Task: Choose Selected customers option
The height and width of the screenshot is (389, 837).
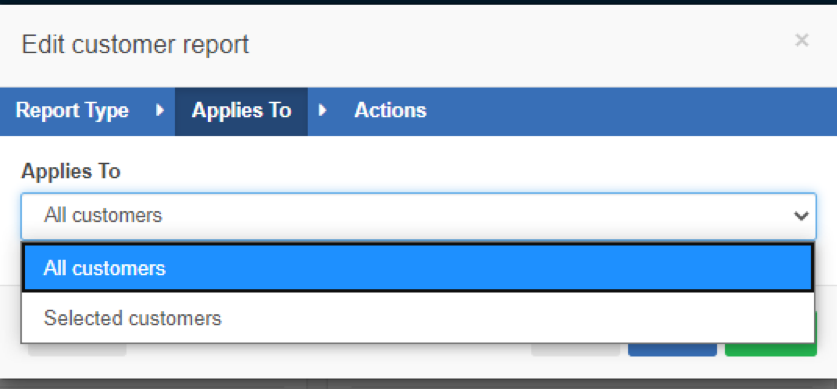Action: click(418, 319)
